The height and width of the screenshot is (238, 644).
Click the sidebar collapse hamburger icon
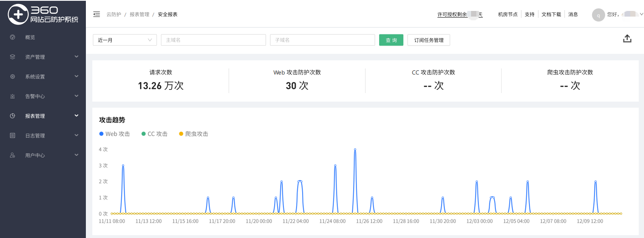point(96,14)
